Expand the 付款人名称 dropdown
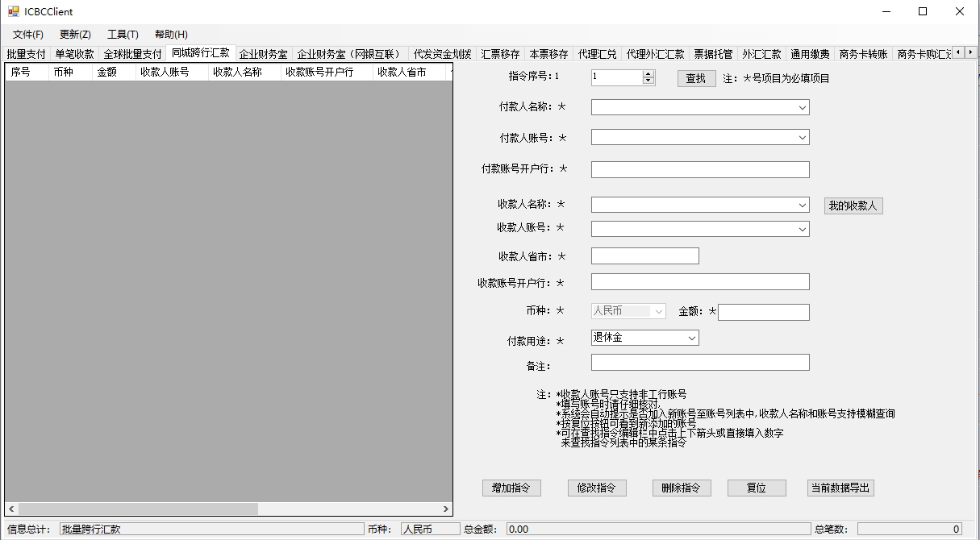 pyautogui.click(x=802, y=106)
